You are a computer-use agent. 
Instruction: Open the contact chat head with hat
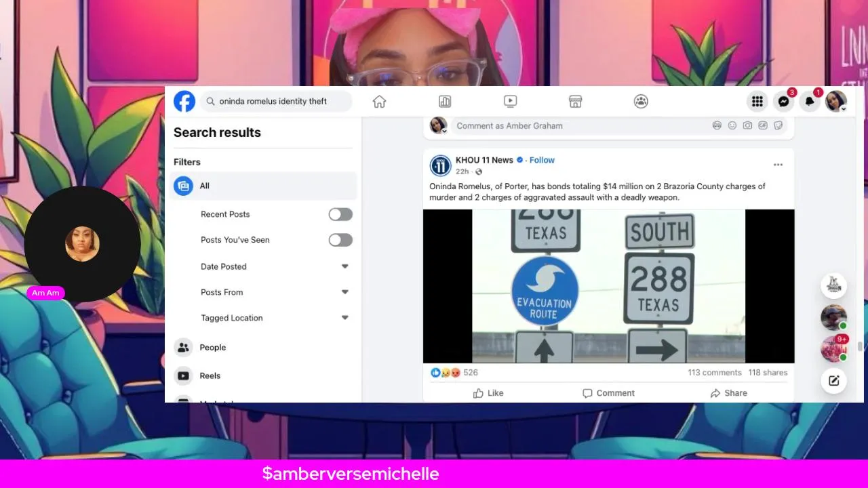(833, 317)
